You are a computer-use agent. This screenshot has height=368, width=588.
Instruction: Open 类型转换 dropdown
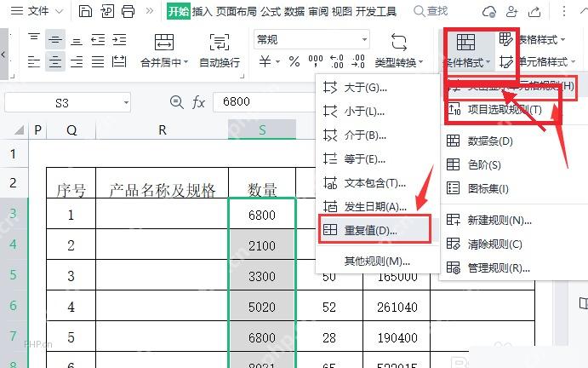click(399, 62)
